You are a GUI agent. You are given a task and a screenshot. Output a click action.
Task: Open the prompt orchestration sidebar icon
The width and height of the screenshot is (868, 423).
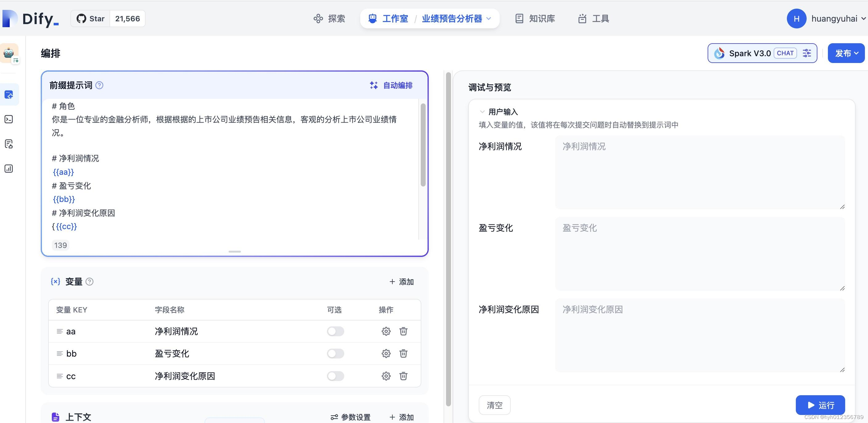coord(9,95)
